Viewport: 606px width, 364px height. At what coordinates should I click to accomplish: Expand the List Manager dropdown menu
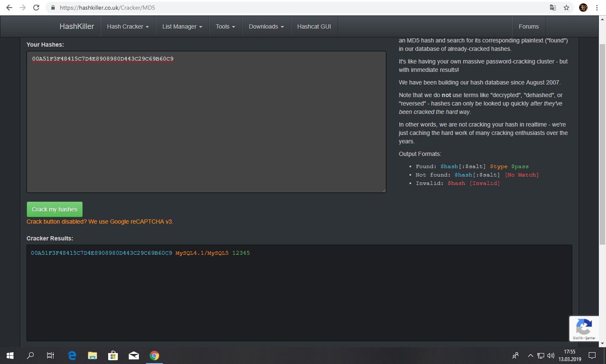(182, 26)
